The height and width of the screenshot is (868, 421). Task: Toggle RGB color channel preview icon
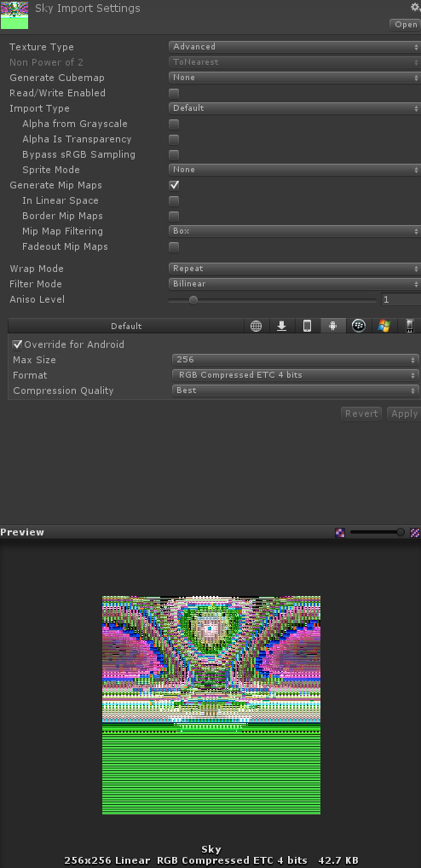340,533
